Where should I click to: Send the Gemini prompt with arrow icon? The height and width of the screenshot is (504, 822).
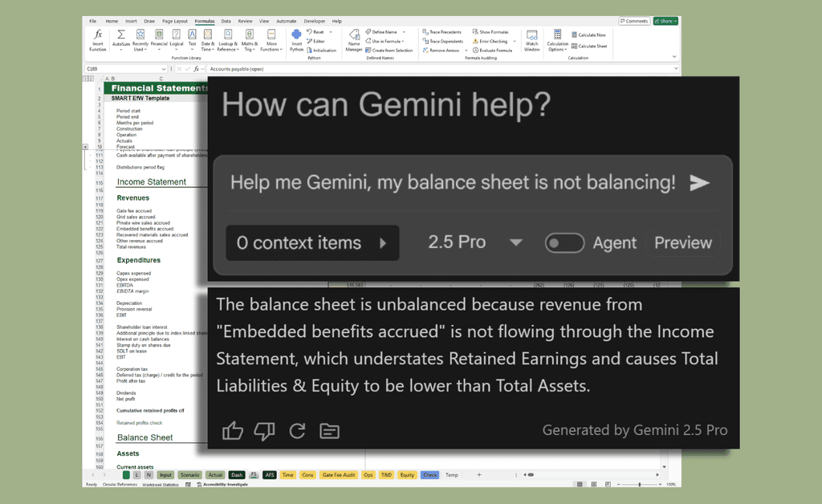click(x=700, y=183)
